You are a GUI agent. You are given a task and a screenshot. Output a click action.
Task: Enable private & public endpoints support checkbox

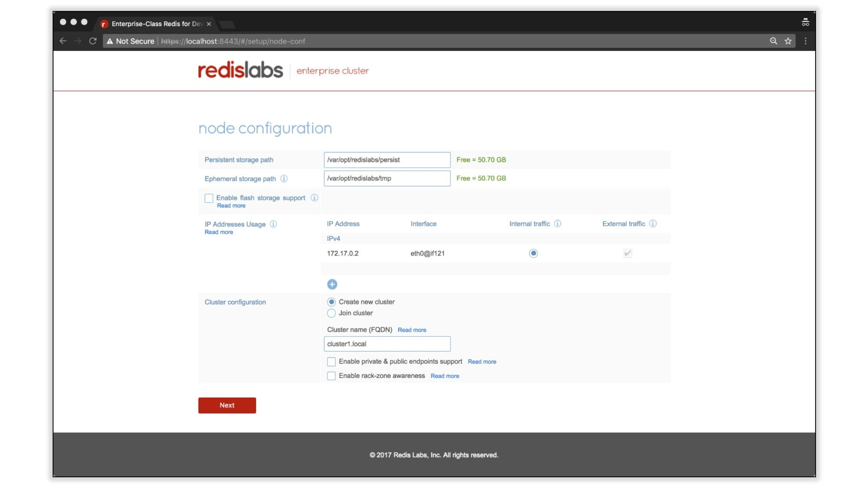331,361
